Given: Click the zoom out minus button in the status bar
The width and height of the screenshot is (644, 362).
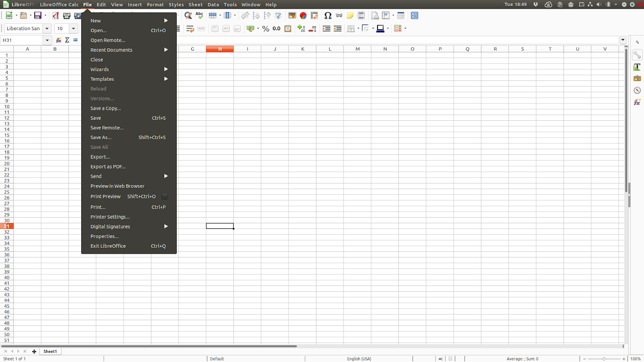Looking at the screenshot, I should coord(584,359).
